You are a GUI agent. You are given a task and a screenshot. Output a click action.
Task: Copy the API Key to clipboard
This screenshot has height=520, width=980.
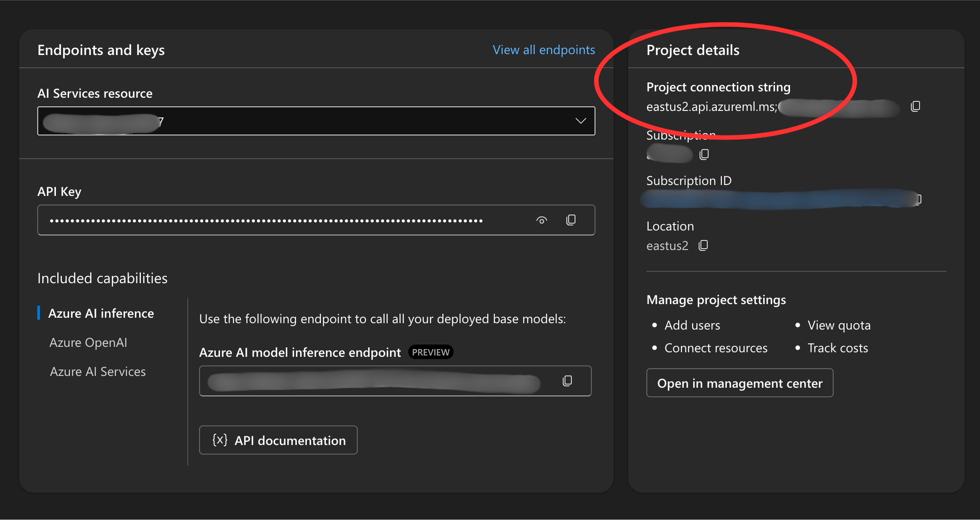(571, 220)
